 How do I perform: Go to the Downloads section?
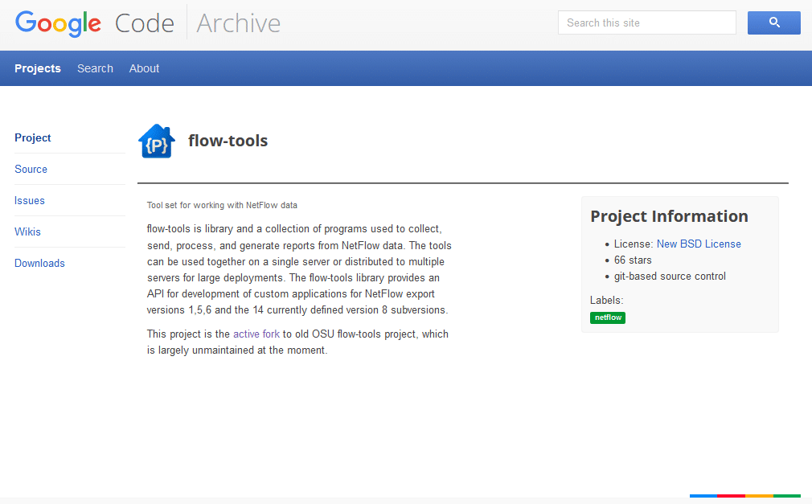(39, 263)
